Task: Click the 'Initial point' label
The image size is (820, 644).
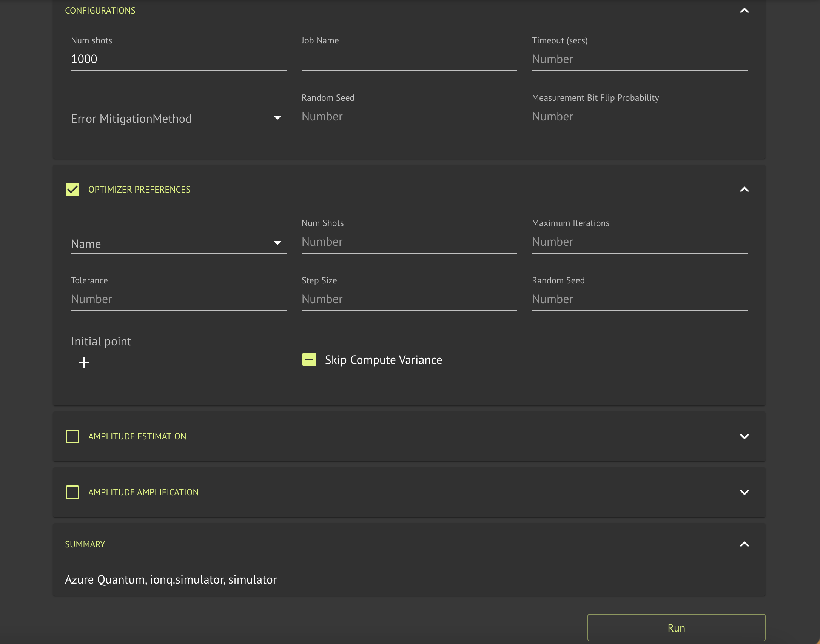Action: click(101, 341)
